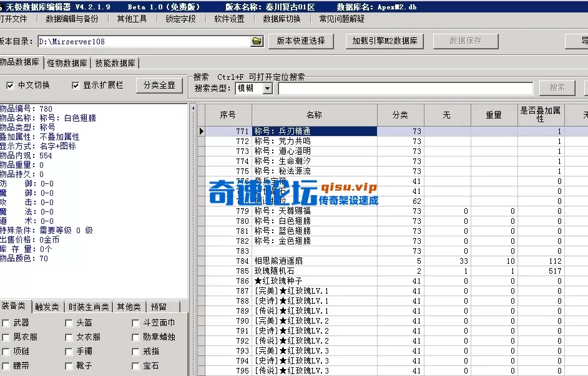This screenshot has width=588, height=376.
Task: Click the 加载引擎M2数据库 button
Action: (385, 41)
